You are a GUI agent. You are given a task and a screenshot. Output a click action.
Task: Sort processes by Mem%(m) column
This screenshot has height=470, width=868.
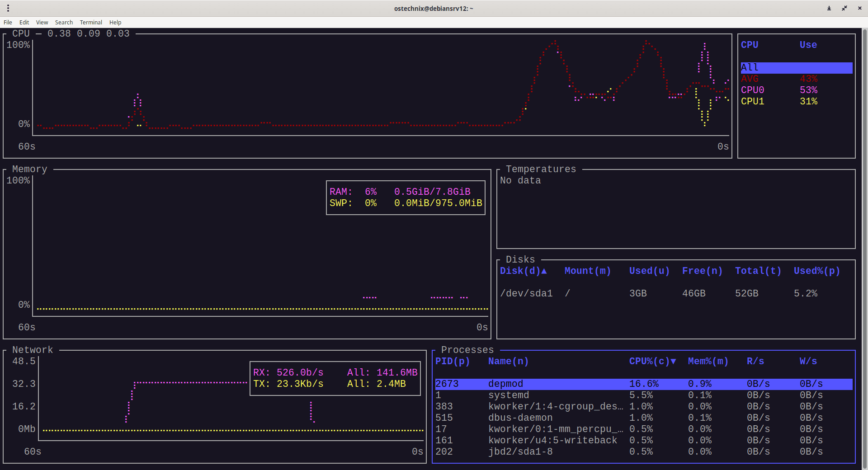click(x=708, y=361)
